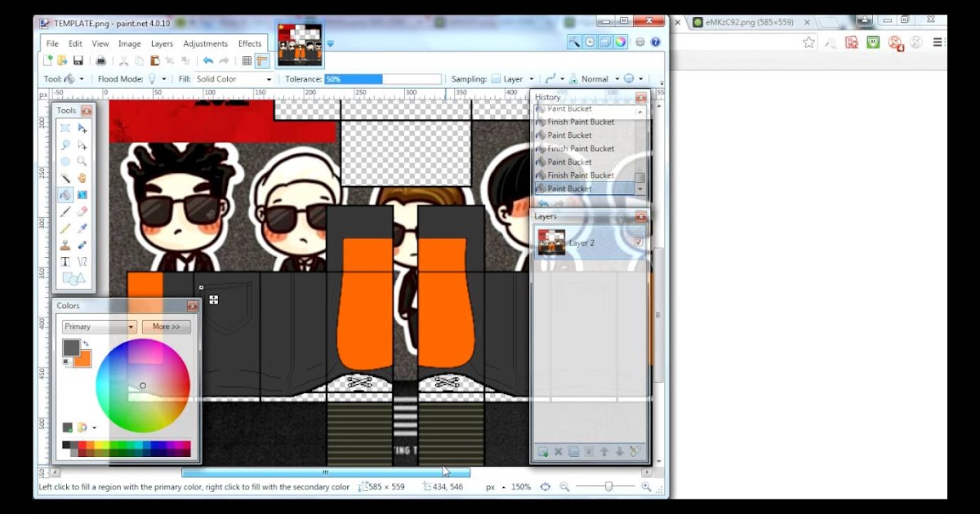Select the Zoom tool in Tools panel

click(x=82, y=162)
